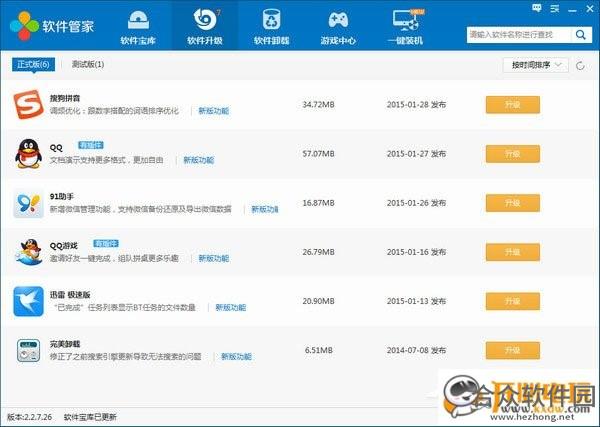Image resolution: width=600 pixels, height=427 pixels.
Task: Open 新版功能 link for QQ游戏
Action: click(x=214, y=258)
